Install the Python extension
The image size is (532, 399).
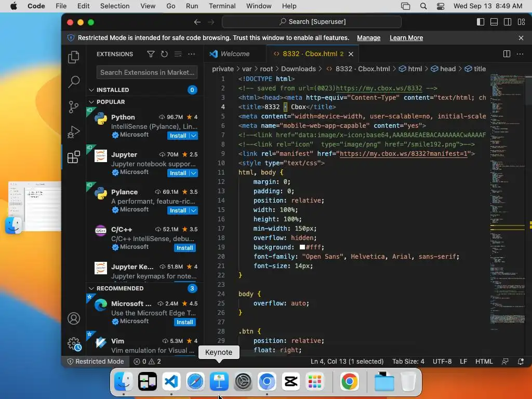click(x=178, y=136)
